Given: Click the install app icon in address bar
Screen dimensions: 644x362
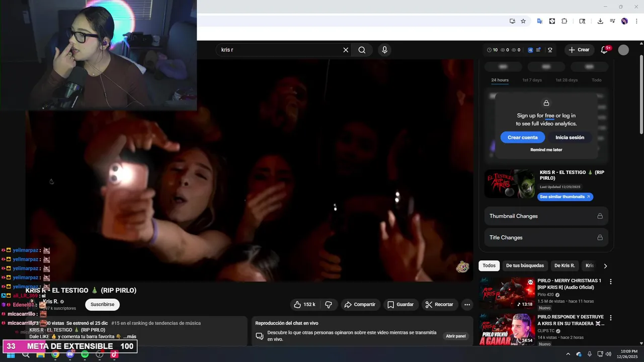Looking at the screenshot, I should coord(512,21).
